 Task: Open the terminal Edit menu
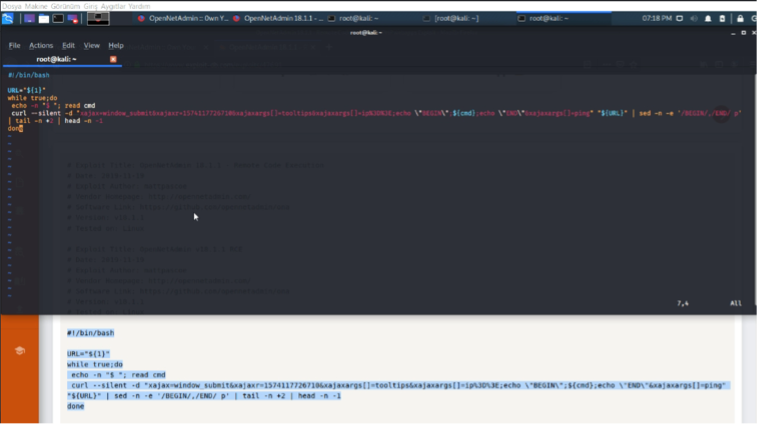68,45
